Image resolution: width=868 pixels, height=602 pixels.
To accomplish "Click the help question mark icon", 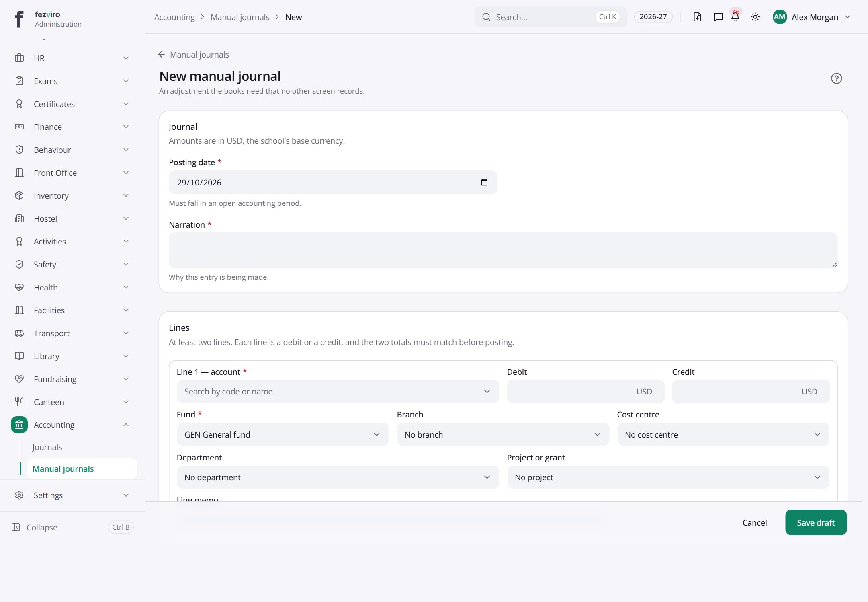I will (836, 78).
